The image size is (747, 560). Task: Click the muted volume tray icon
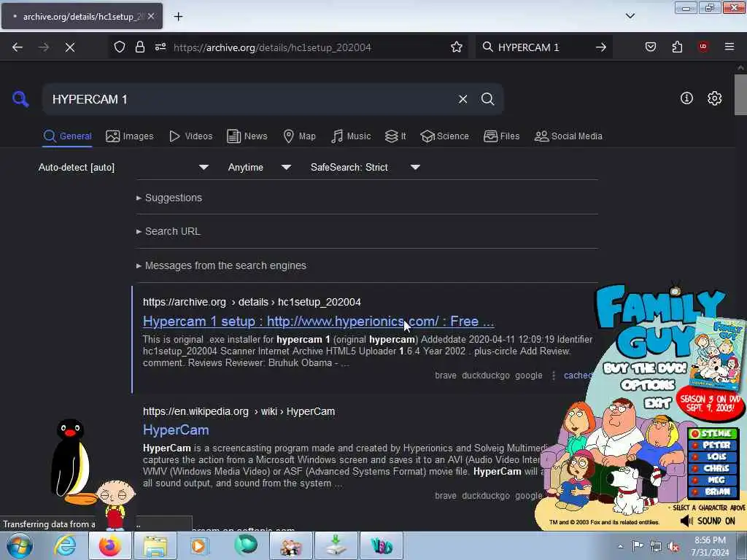(673, 547)
